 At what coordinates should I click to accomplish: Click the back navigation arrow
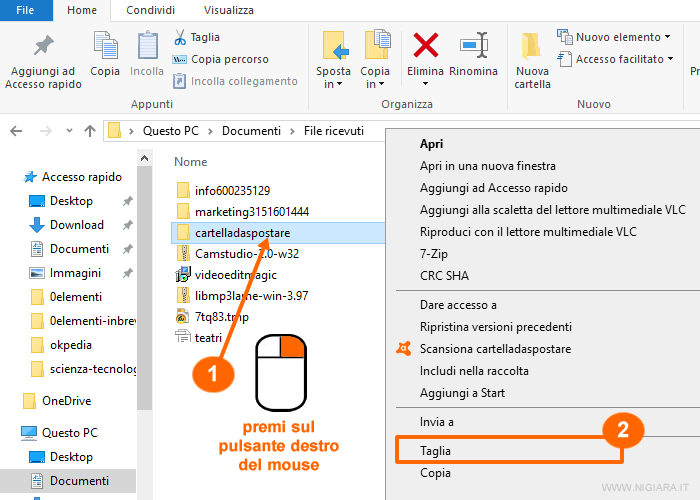16,131
